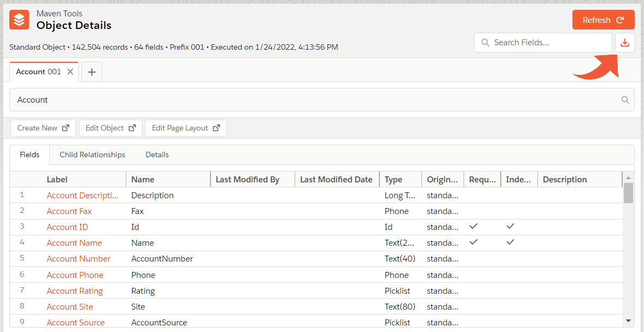Close the Account 001 tab

pyautogui.click(x=70, y=72)
